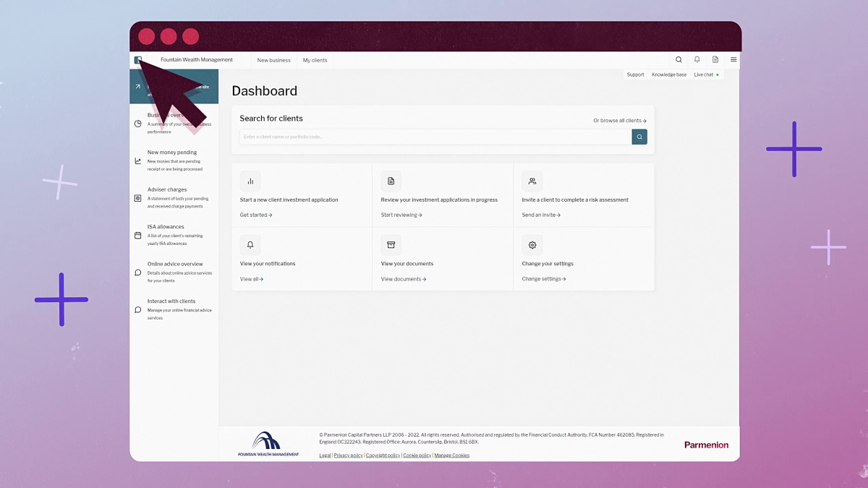Open the Privacy policy footer link
This screenshot has height=488, width=868.
[348, 455]
